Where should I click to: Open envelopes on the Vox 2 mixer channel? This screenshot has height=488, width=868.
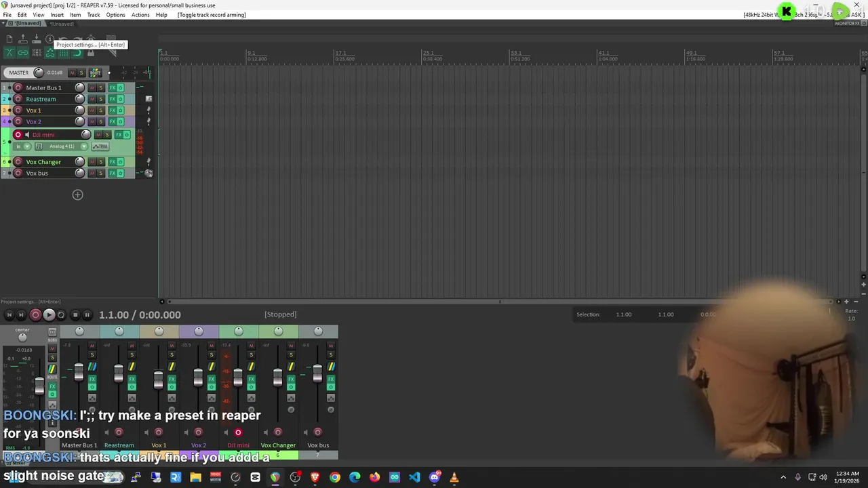point(212,398)
